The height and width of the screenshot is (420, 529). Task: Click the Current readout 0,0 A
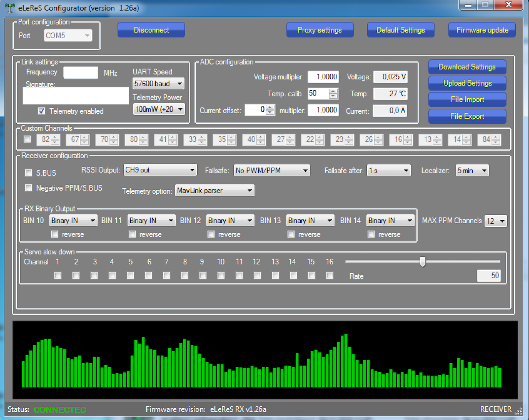pyautogui.click(x=391, y=111)
